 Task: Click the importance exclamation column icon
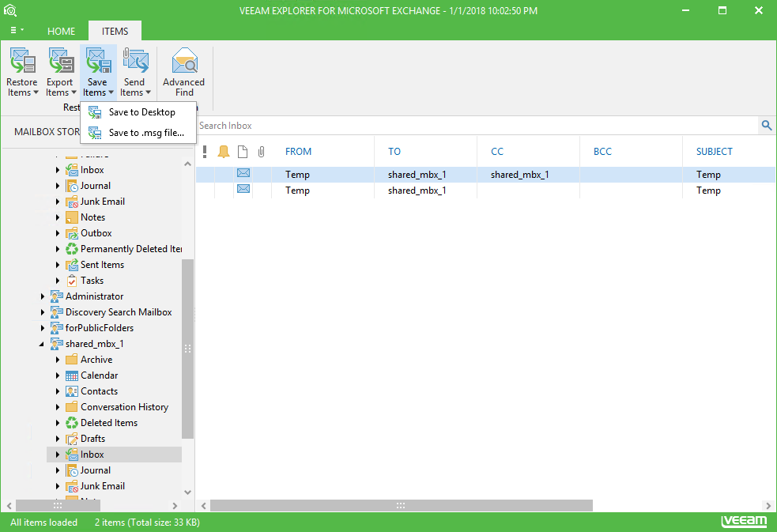[205, 152]
